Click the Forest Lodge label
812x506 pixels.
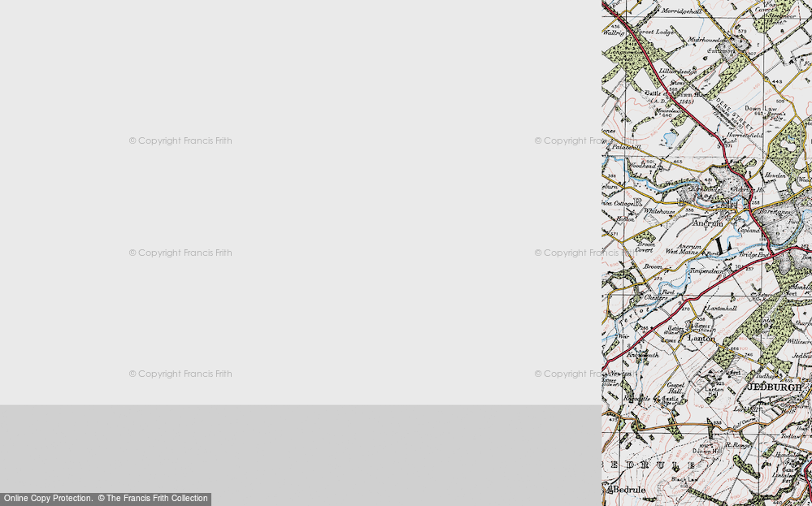pyautogui.click(x=654, y=32)
